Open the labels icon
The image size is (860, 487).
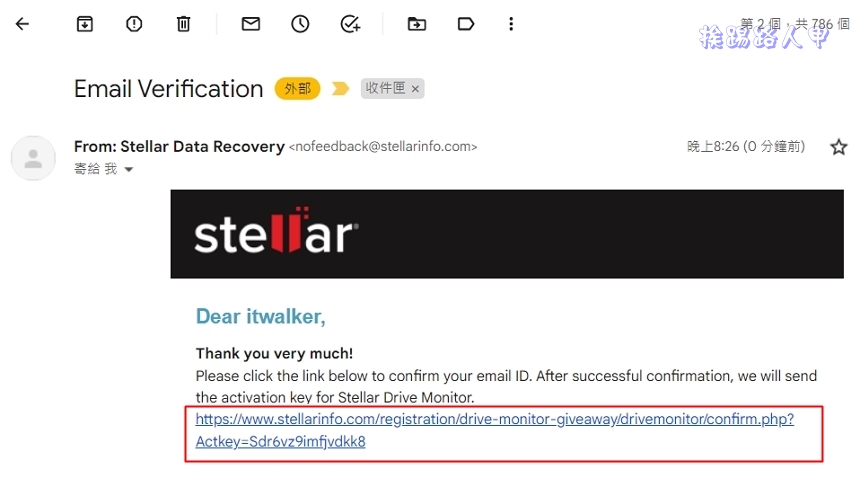(466, 24)
